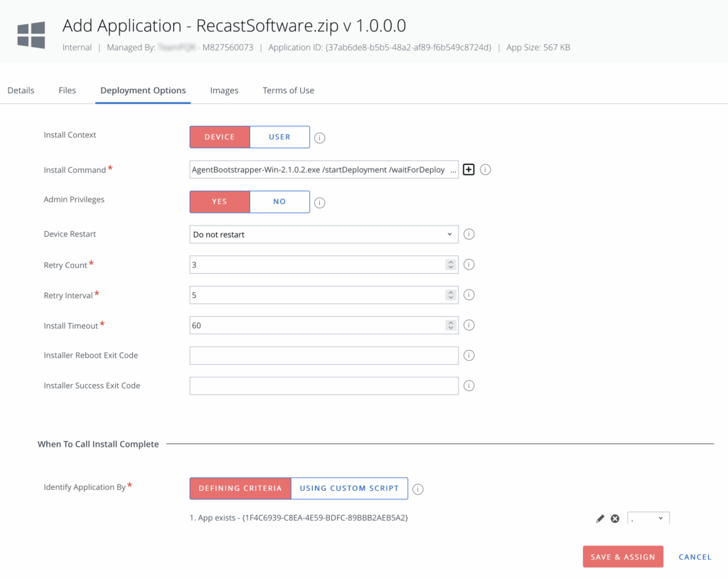Click the plus icon beside Install Command
Image resolution: width=728 pixels, height=579 pixels.
pos(469,169)
